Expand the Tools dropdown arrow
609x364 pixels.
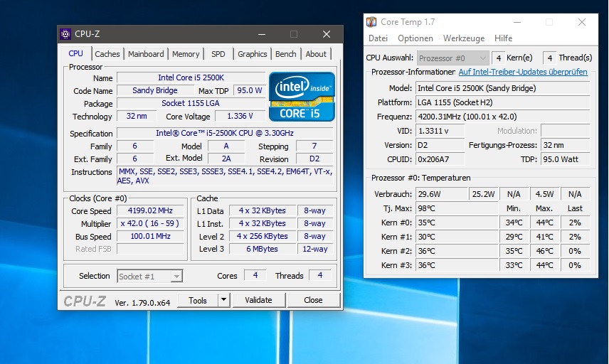[223, 300]
